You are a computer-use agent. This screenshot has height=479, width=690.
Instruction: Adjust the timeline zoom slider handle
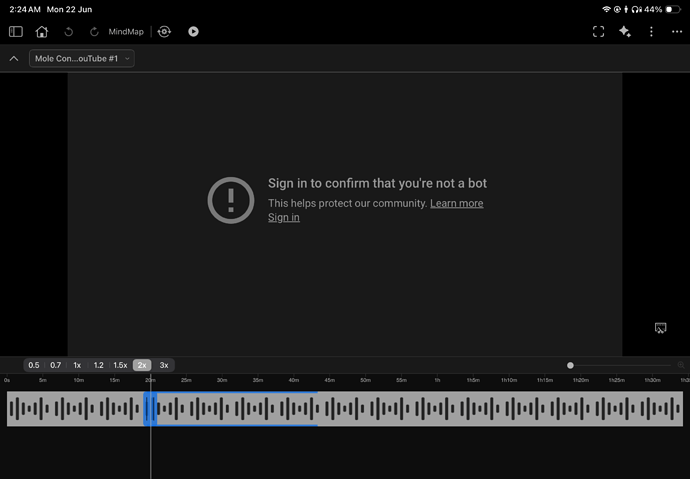(570, 365)
